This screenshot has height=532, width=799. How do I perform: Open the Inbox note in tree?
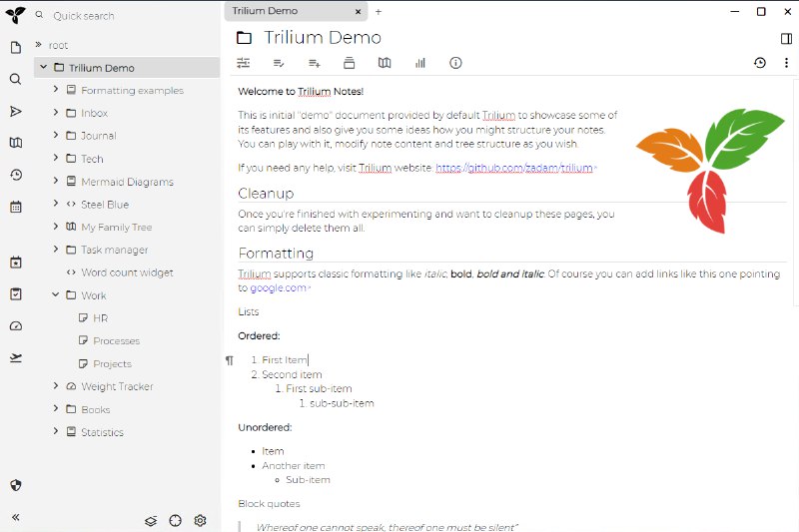[x=94, y=113]
